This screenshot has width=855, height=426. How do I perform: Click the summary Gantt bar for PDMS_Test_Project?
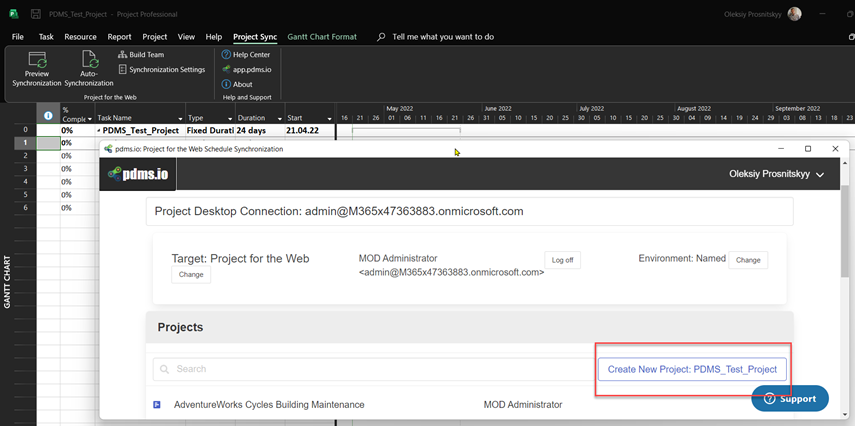(x=406, y=130)
